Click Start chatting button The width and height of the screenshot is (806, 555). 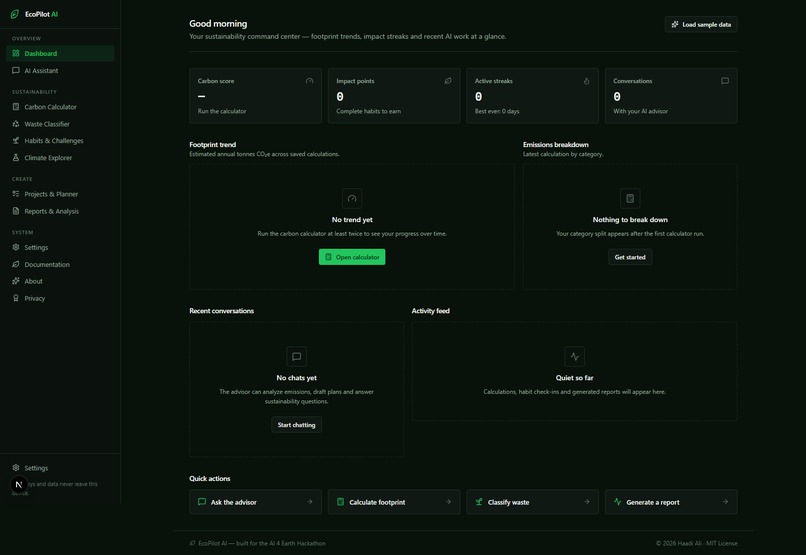tap(297, 425)
